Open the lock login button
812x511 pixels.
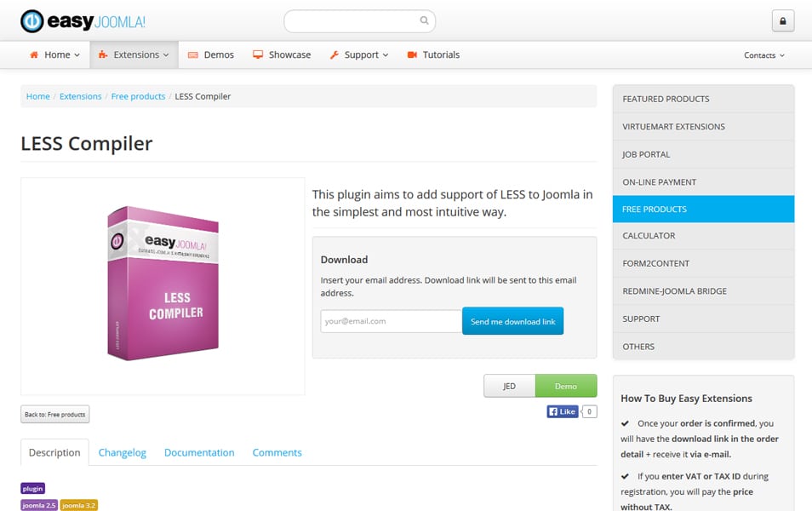[x=782, y=21]
